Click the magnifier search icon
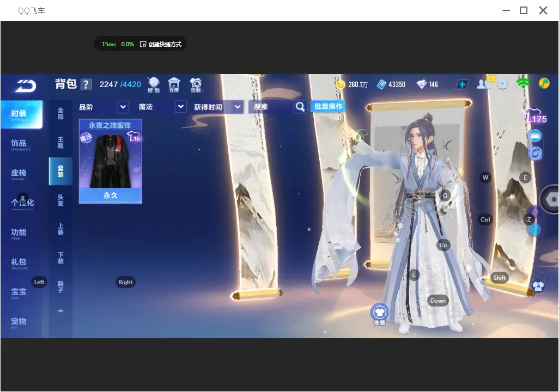 click(300, 107)
